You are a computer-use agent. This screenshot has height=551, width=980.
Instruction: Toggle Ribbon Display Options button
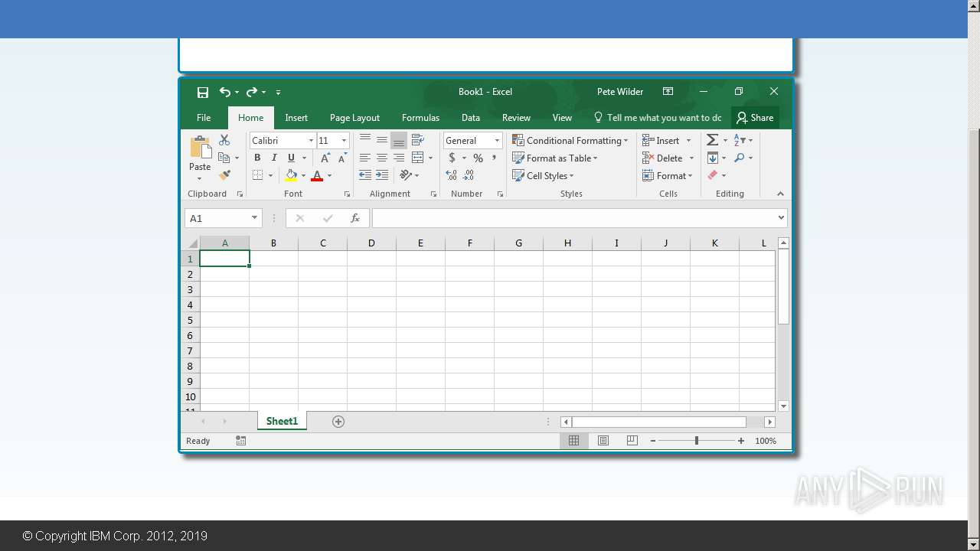[668, 92]
